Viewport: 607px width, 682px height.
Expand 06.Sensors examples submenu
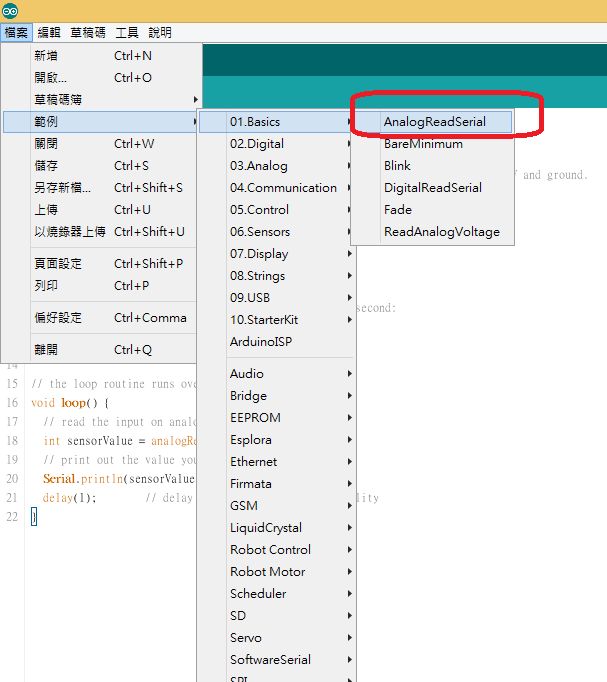(x=276, y=232)
